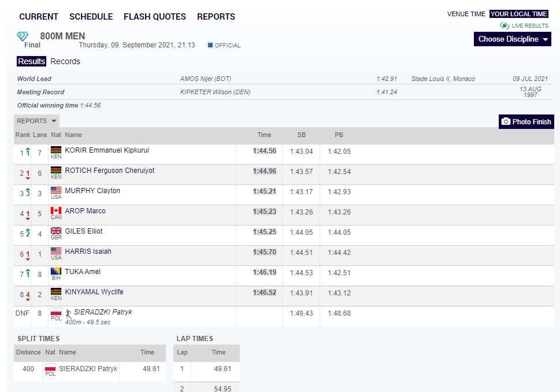Click the British flag beside GILES
Image resolution: width=560 pixels, height=392 pixels.
[56, 231]
